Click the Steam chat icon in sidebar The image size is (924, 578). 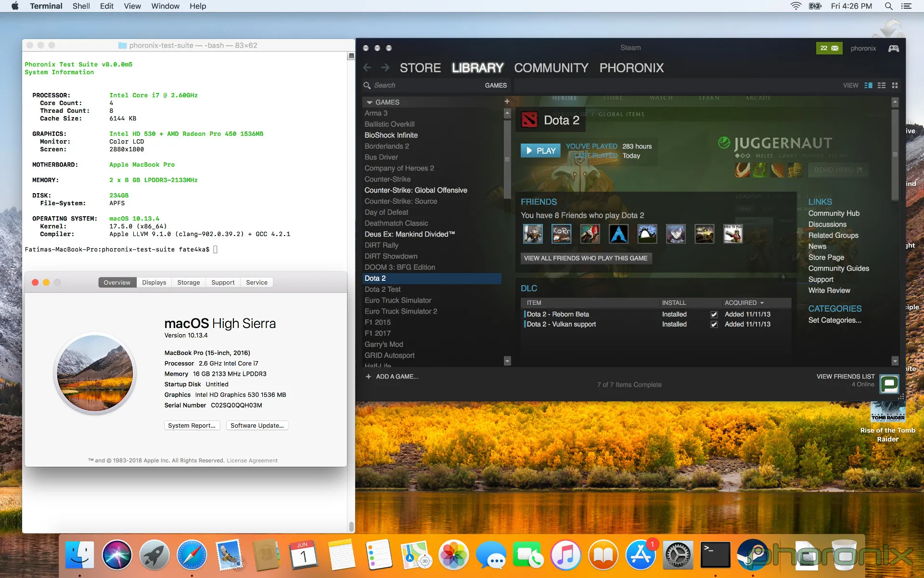click(x=889, y=383)
